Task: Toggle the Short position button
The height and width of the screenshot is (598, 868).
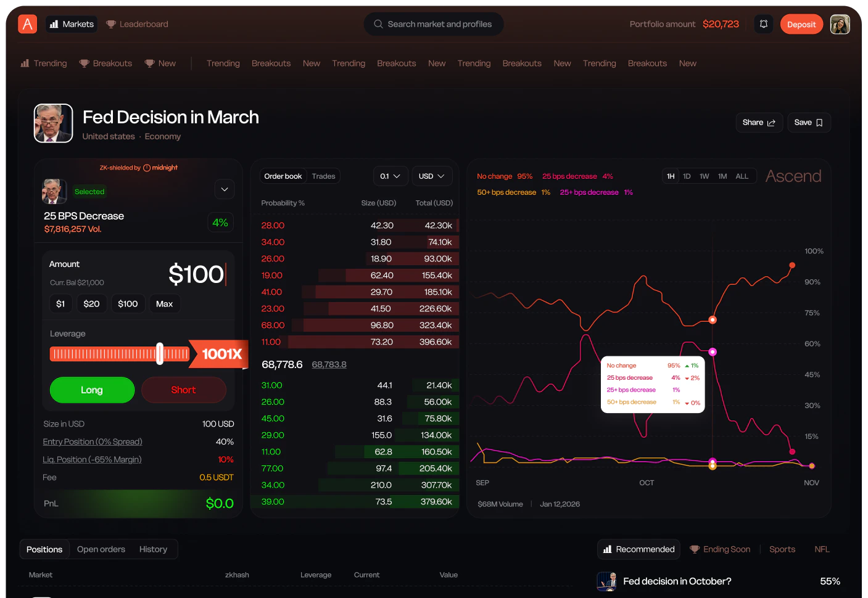Action: 183,390
